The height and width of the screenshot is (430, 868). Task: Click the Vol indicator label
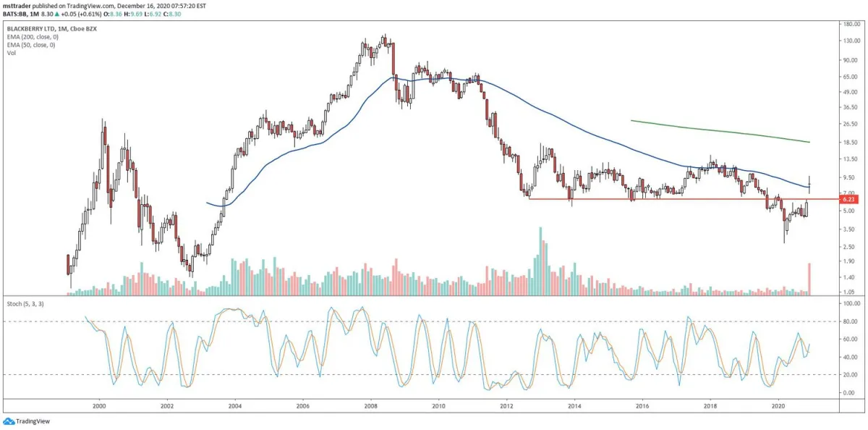12,53
